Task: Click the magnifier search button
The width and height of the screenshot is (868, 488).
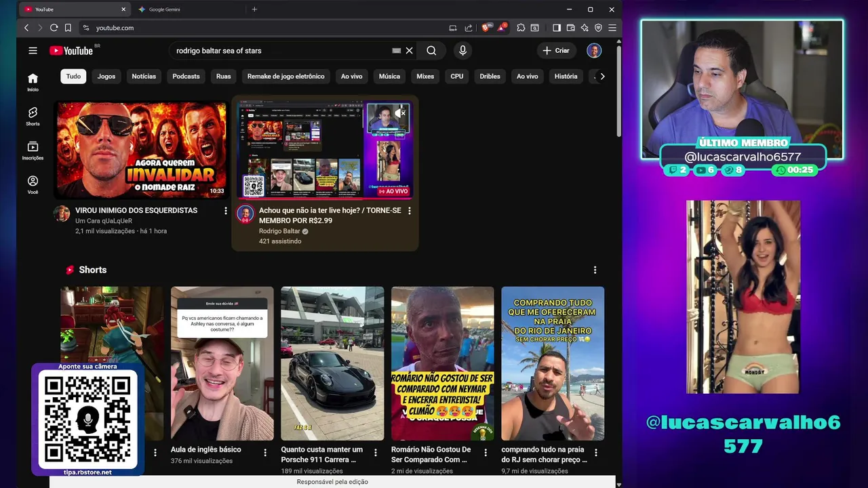Action: pos(431,50)
